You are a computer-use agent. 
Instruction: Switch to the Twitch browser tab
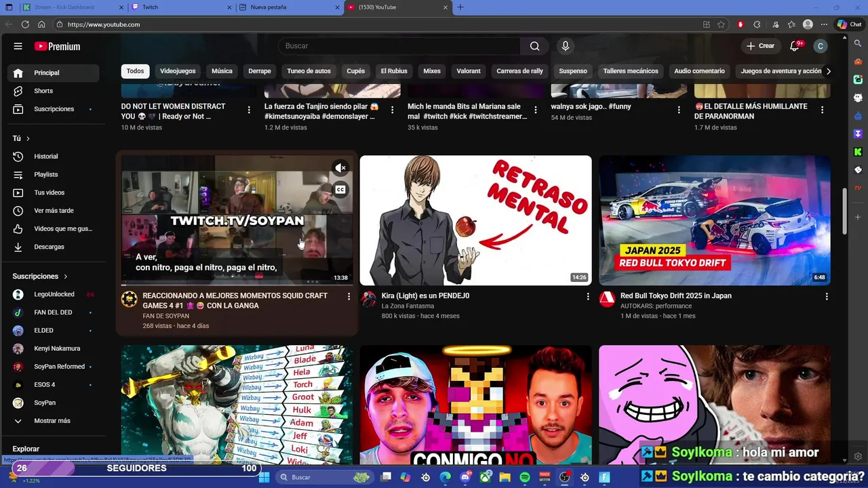pos(182,7)
